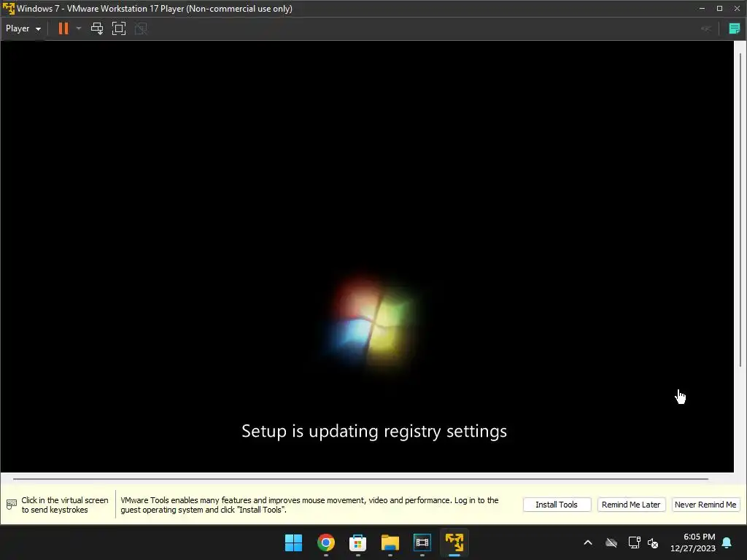Image resolution: width=747 pixels, height=560 pixels.
Task: Open the clock and date panel
Action: point(693,542)
